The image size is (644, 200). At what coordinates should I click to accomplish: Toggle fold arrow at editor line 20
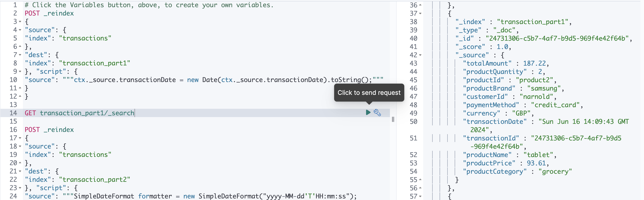tap(20, 163)
